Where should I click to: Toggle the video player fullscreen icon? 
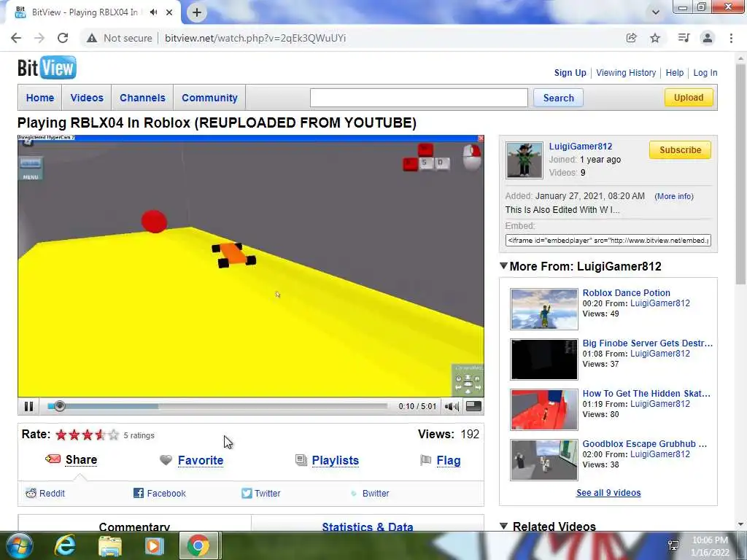(x=473, y=405)
